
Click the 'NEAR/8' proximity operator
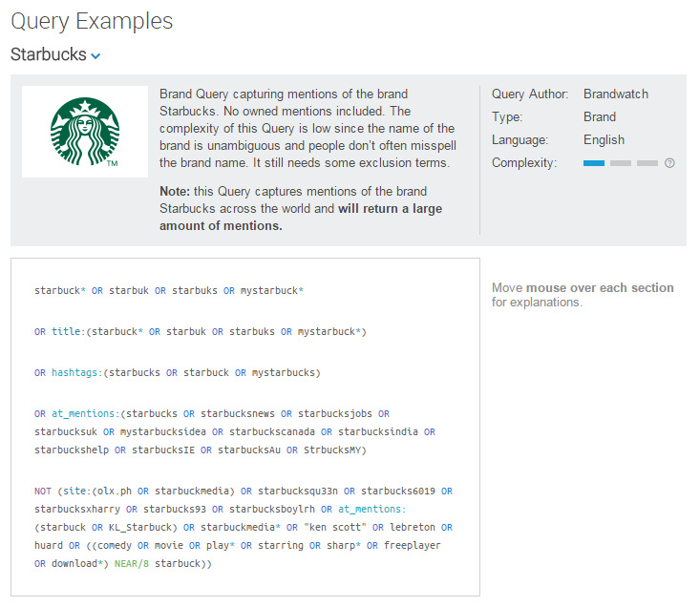coord(131,563)
